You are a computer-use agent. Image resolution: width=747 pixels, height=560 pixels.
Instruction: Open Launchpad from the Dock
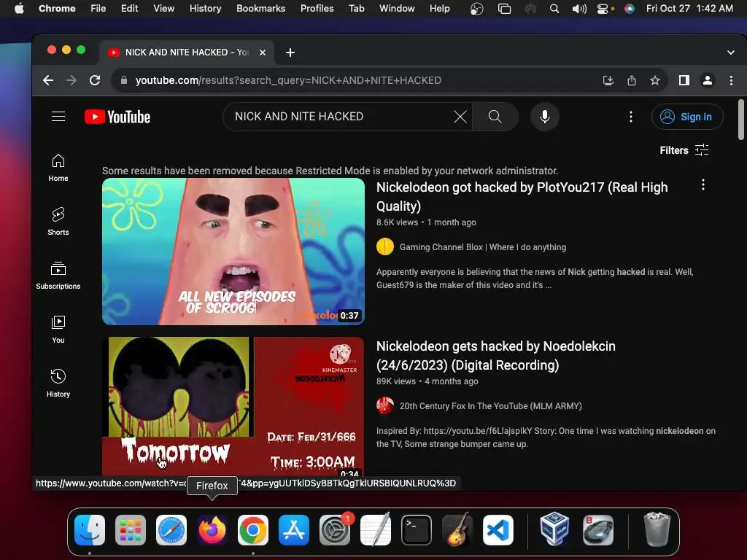point(131,530)
